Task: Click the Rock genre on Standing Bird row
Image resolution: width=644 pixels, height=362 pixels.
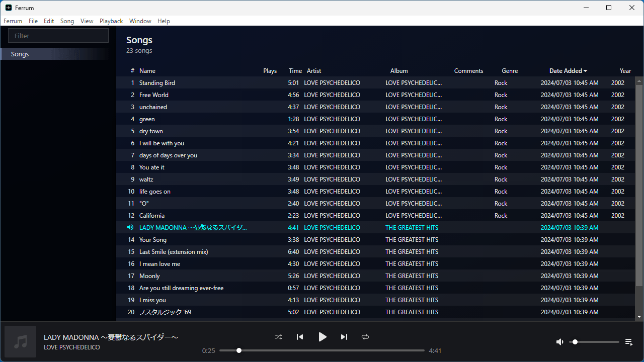Action: pos(501,83)
